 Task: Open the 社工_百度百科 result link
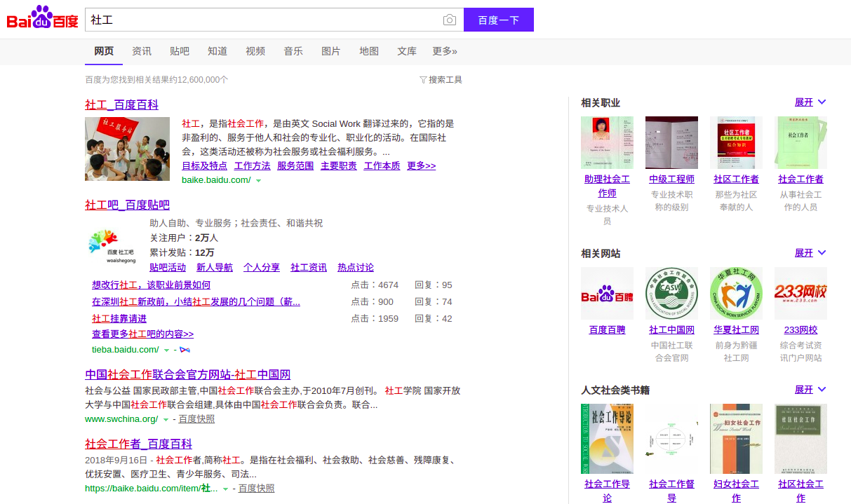[x=121, y=104]
